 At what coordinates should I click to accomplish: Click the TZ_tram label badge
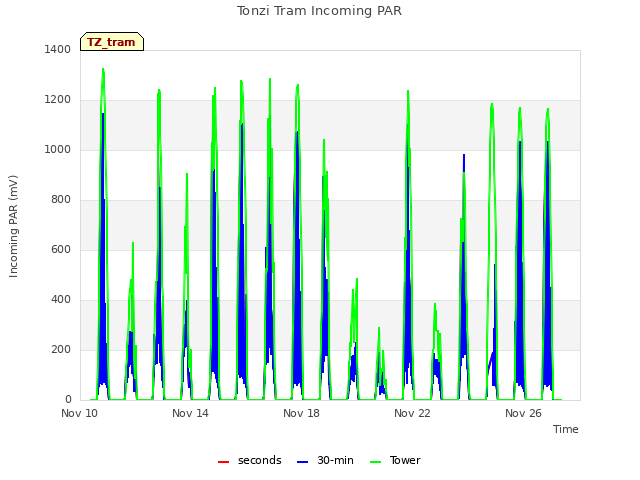pyautogui.click(x=112, y=42)
